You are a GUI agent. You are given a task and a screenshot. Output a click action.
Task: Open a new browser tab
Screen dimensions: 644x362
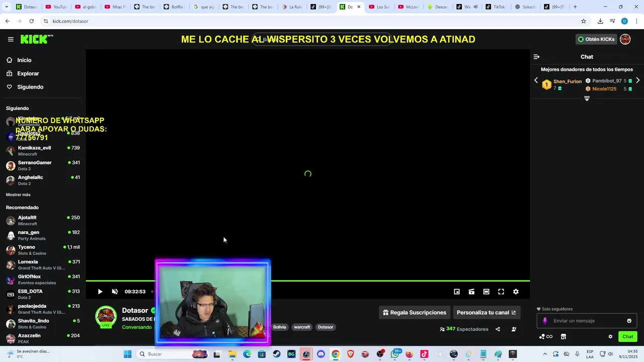[x=575, y=7]
